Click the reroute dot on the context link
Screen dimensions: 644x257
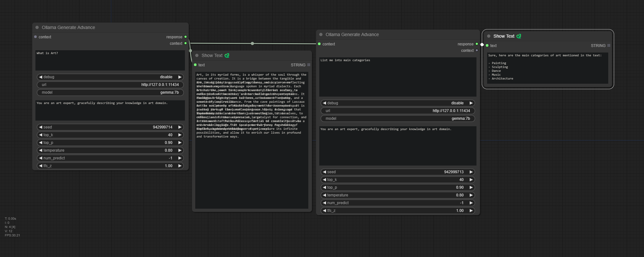click(252, 43)
